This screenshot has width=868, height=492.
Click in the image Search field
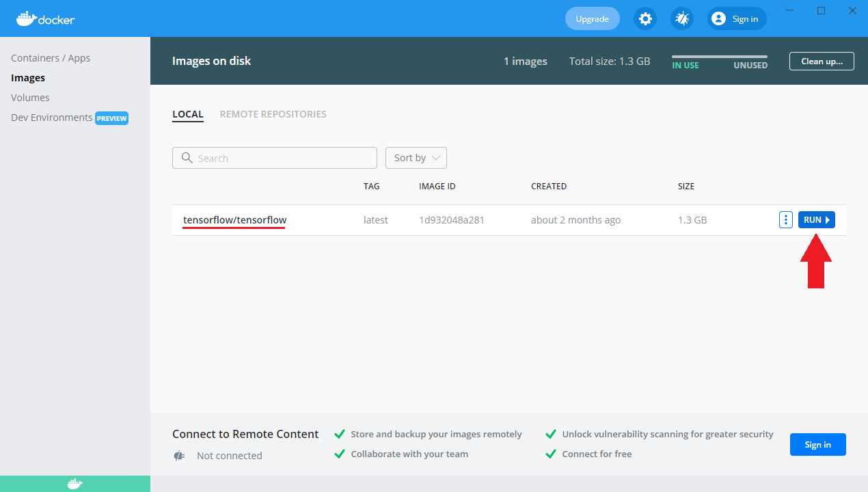coord(275,158)
